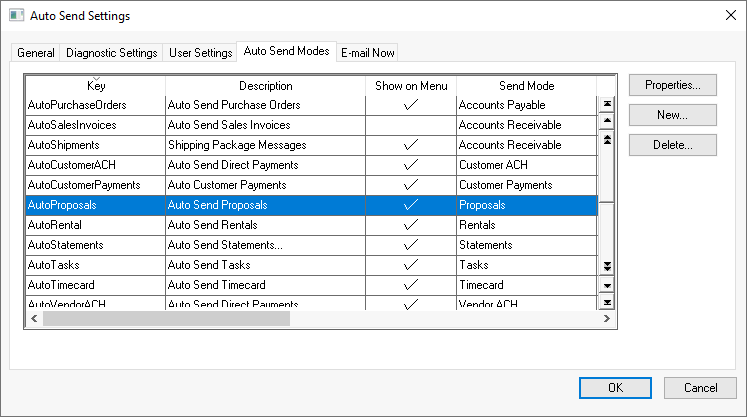Select the AutoStatements row key cell

point(95,245)
